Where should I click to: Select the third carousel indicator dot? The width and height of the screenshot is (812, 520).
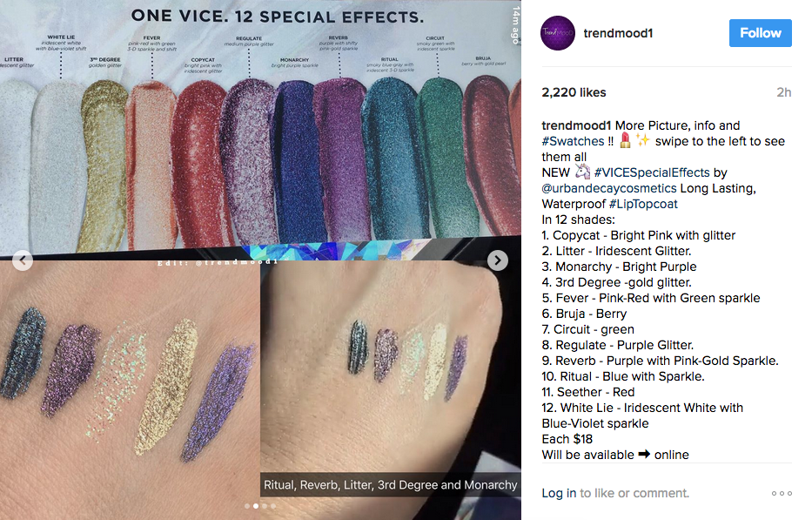click(x=265, y=506)
